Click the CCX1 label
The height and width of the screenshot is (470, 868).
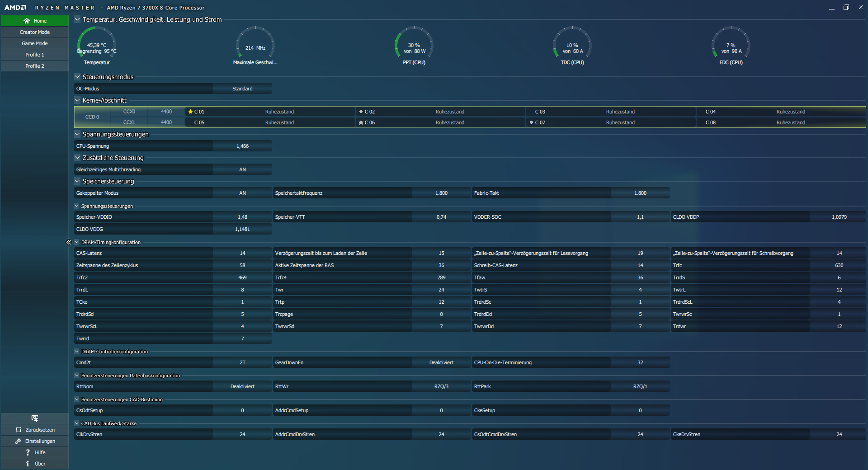(x=129, y=122)
